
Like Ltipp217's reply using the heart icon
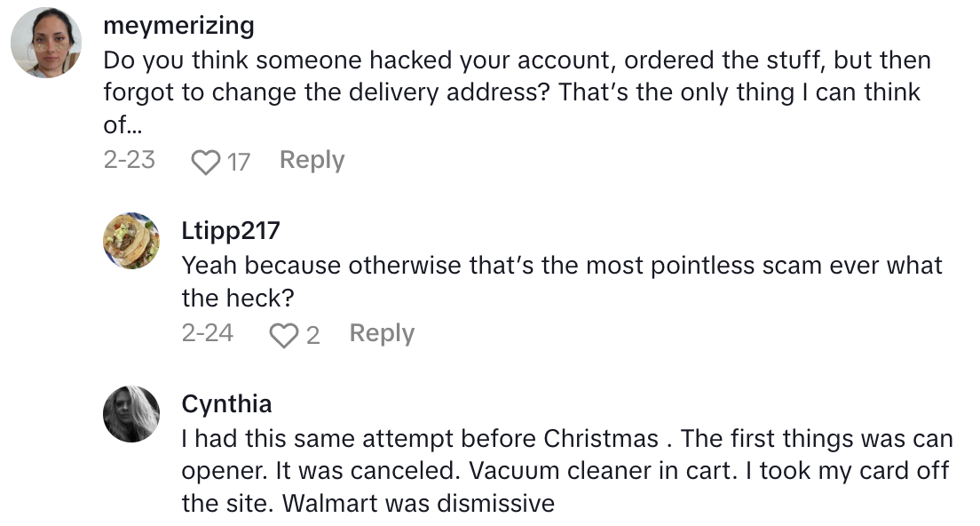[x=282, y=333]
